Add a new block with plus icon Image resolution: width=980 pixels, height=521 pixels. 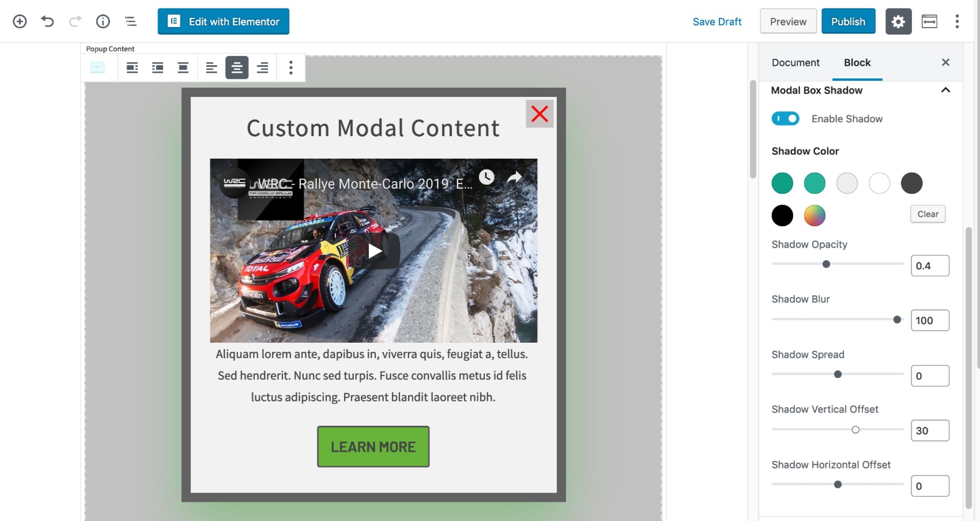[x=20, y=21]
